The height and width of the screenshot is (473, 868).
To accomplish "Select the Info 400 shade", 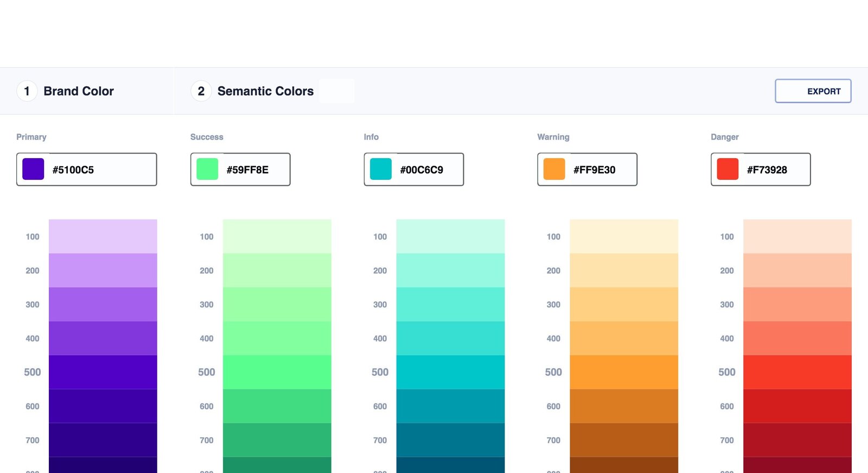I will click(451, 338).
